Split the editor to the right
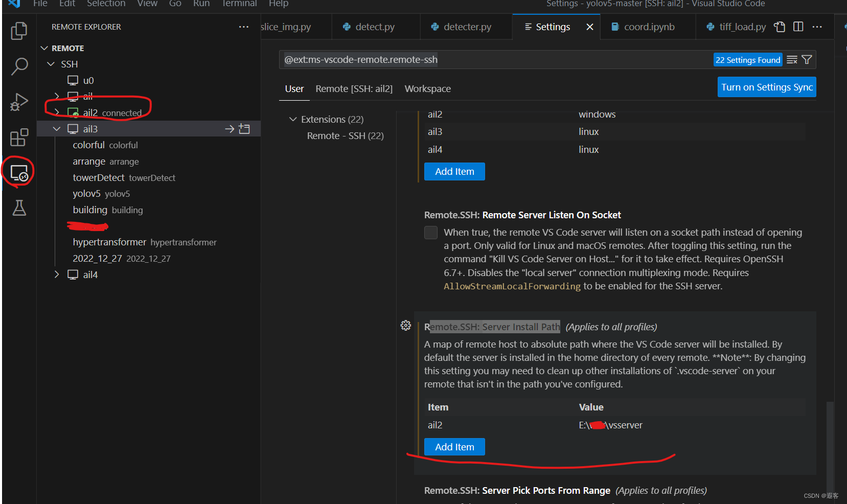 point(798,27)
